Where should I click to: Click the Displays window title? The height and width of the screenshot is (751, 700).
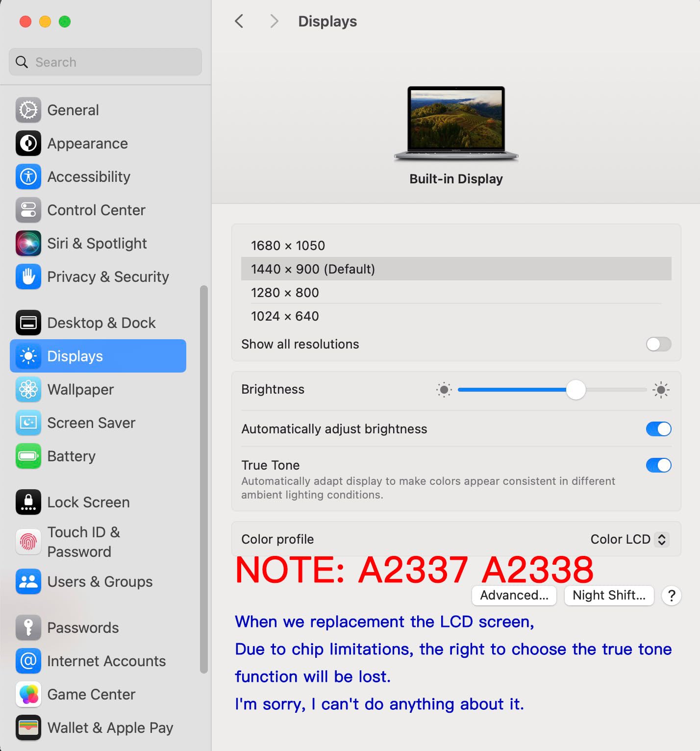pyautogui.click(x=327, y=21)
